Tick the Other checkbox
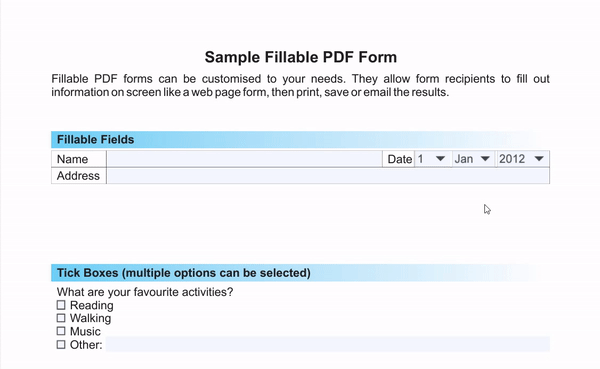 pos(61,345)
